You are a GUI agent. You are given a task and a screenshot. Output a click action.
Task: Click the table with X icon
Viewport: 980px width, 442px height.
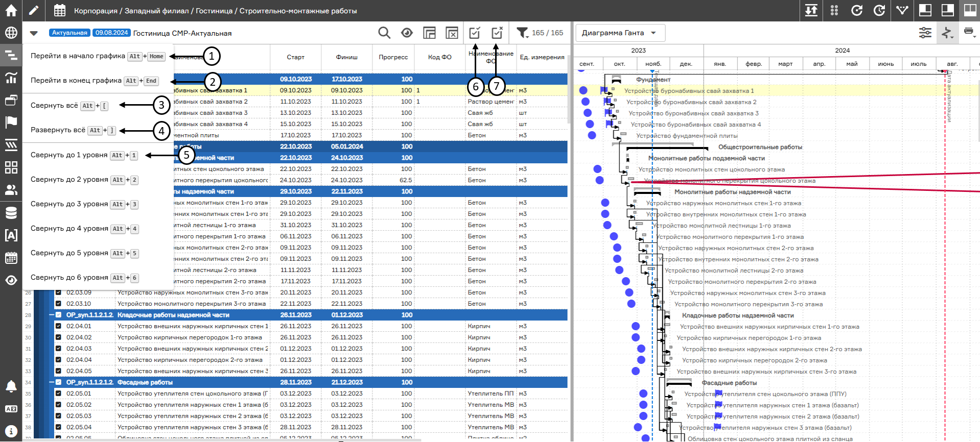tap(452, 33)
